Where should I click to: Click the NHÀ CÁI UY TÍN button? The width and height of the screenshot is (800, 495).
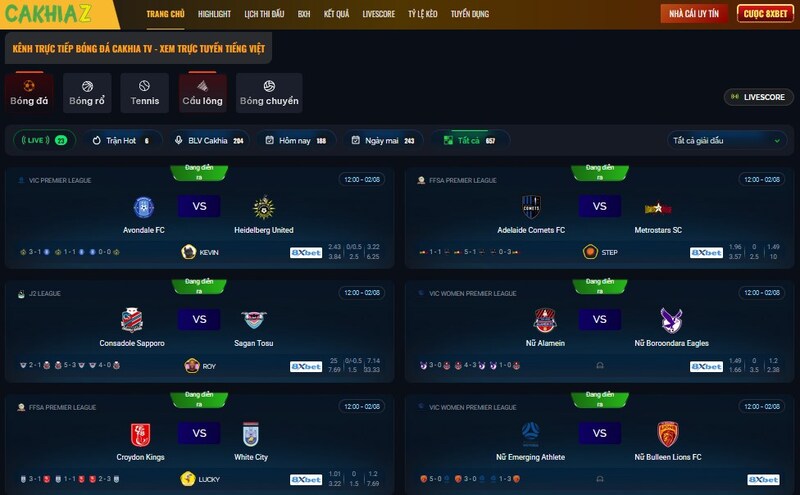pos(694,14)
